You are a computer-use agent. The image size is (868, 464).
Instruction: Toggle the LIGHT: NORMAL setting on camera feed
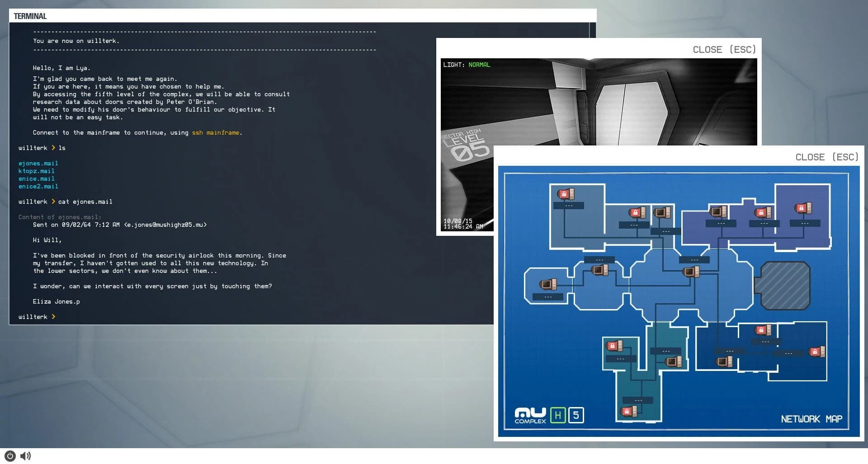click(467, 65)
